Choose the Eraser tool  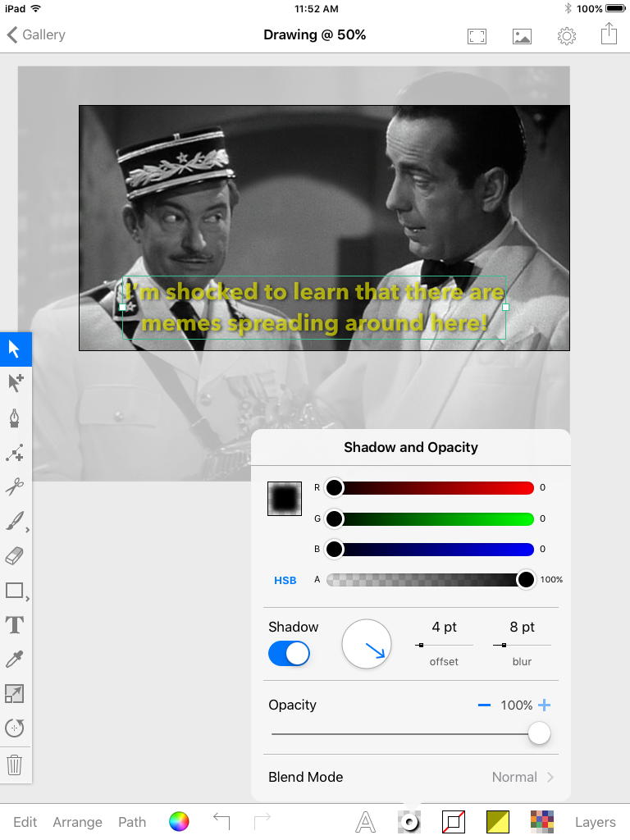click(x=15, y=556)
